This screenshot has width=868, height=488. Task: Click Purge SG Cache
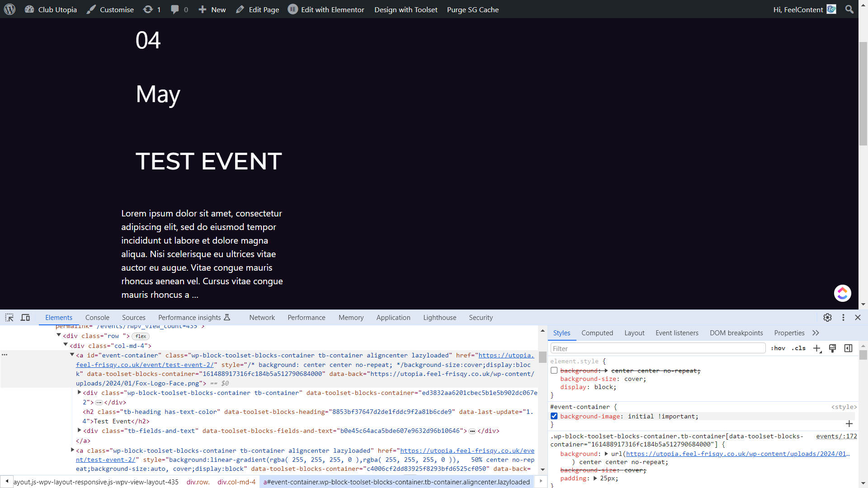[473, 9]
